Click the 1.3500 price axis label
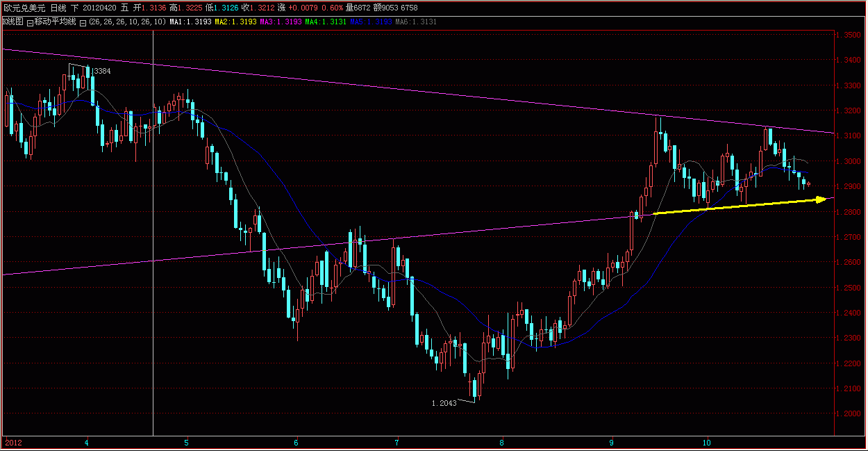This screenshot has width=868, height=451. tap(850, 35)
